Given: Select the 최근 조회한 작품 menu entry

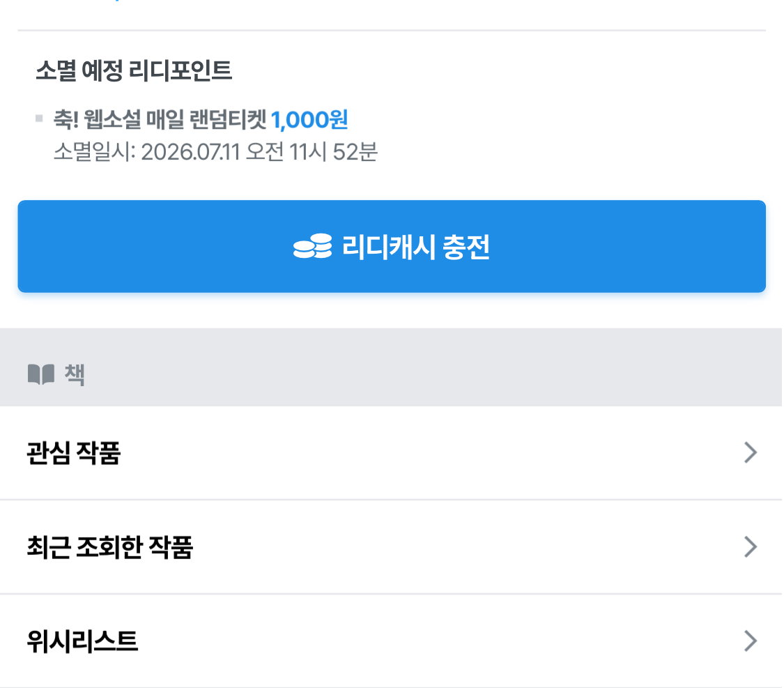Looking at the screenshot, I should (392, 547).
